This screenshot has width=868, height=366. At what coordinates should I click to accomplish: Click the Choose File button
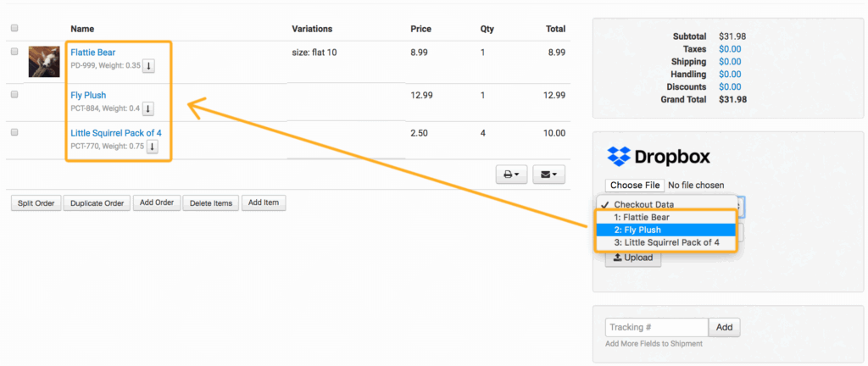coord(635,185)
